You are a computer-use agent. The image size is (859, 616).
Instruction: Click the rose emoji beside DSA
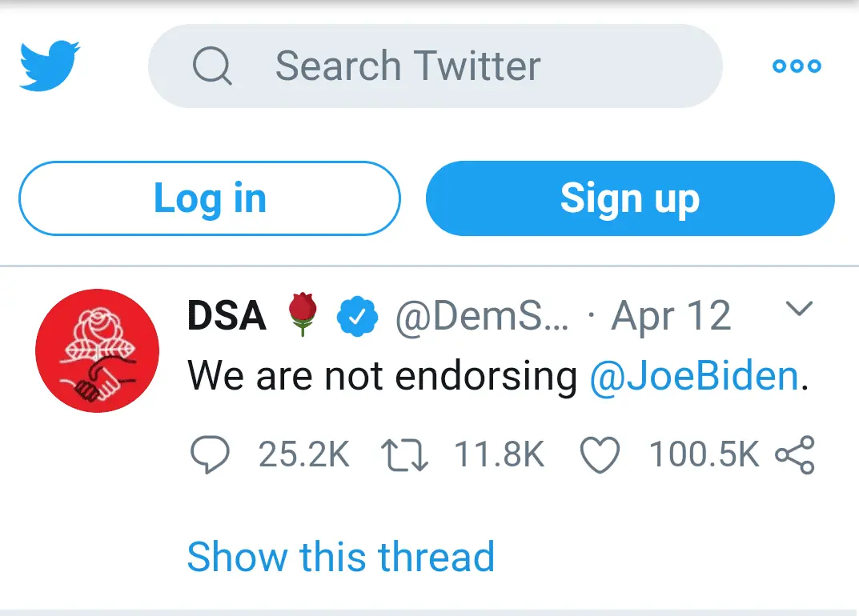coord(303,315)
